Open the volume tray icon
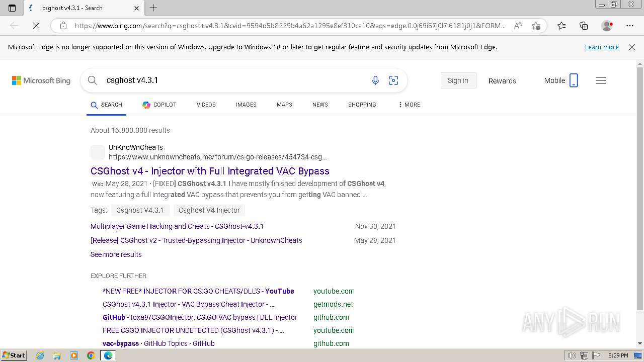 (572, 355)
